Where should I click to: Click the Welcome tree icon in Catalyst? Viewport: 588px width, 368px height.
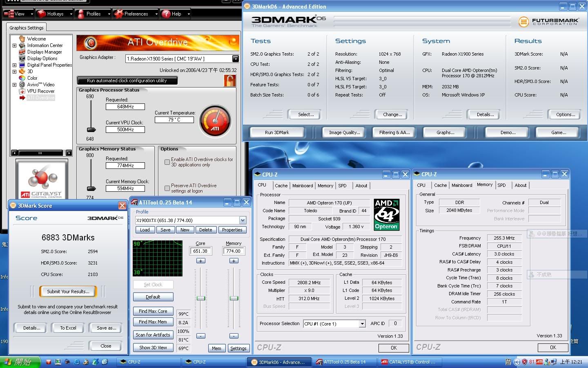(22, 39)
